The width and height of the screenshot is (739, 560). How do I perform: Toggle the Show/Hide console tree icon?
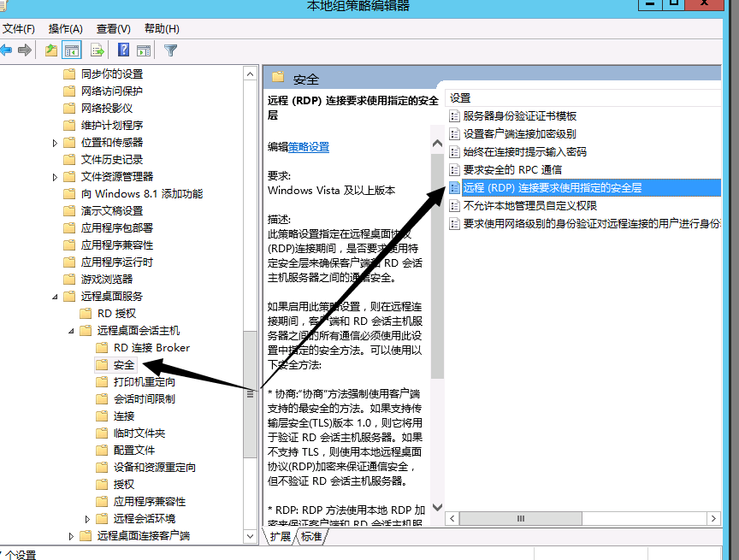(x=72, y=50)
